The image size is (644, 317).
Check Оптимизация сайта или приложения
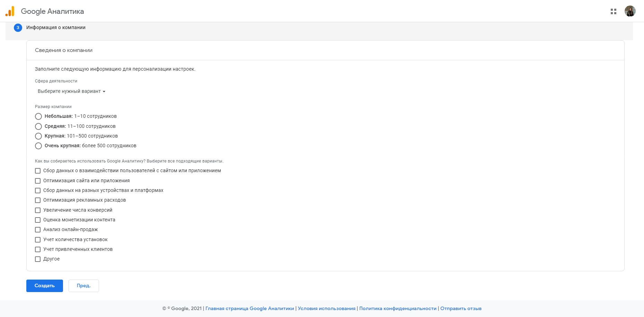(38, 181)
